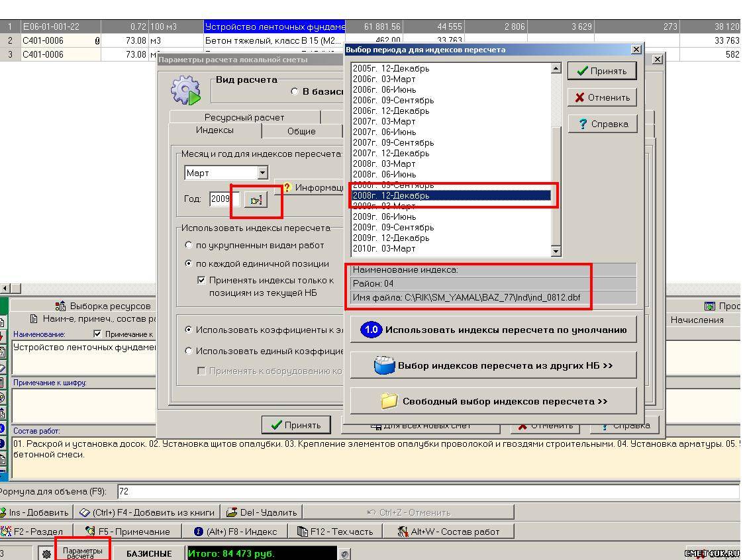
Task: Click F5 - Примечание button
Action: [x=128, y=532]
